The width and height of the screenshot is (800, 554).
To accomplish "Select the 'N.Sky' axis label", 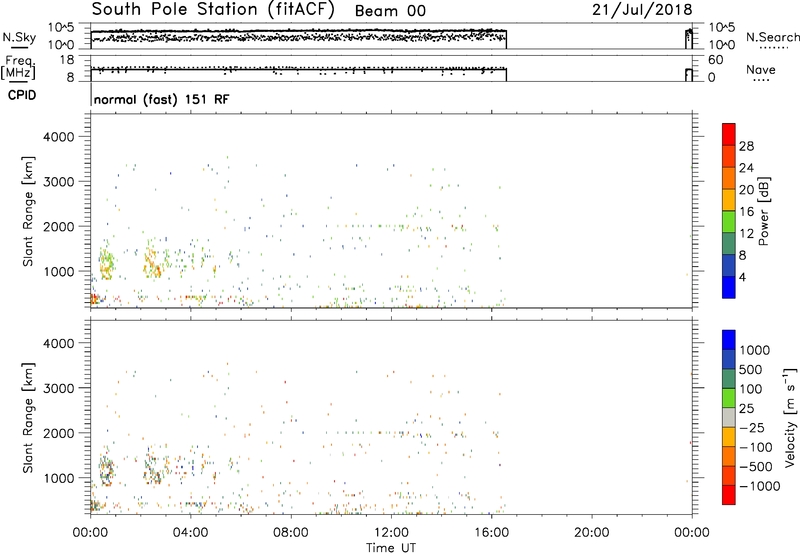I will (x=19, y=37).
